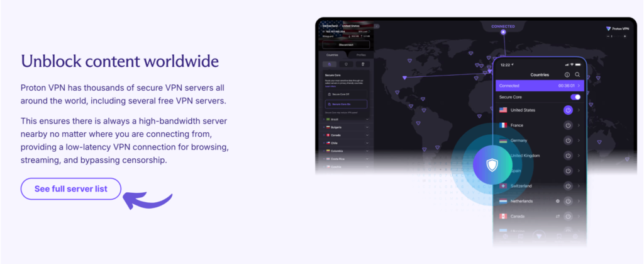
Task: Click the Proton VPN logo on the map
Action: point(618,28)
